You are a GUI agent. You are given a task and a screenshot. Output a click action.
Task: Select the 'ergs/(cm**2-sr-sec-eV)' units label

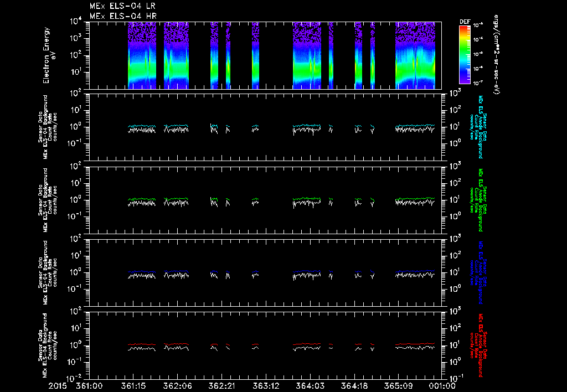(x=497, y=55)
